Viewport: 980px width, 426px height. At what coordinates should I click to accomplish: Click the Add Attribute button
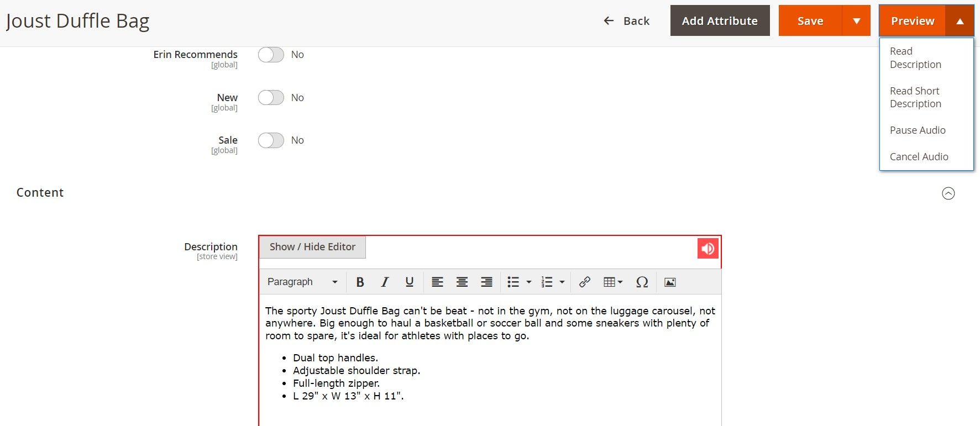720,21
